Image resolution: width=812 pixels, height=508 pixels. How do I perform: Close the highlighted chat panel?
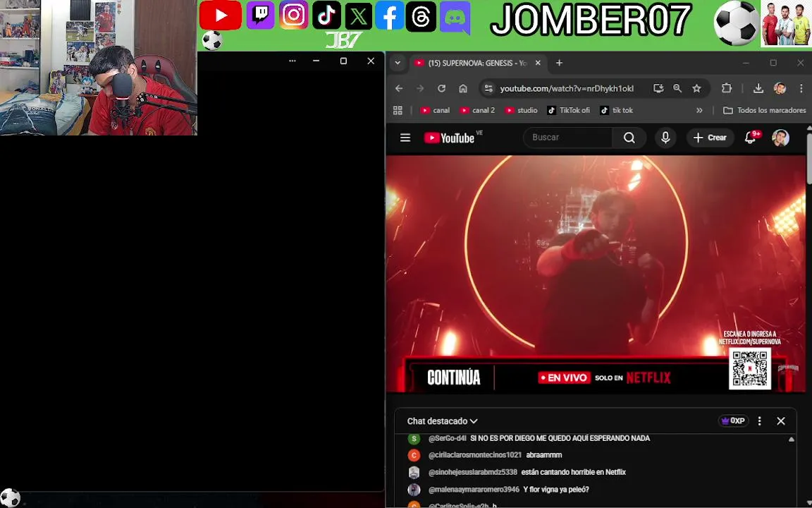click(x=781, y=421)
